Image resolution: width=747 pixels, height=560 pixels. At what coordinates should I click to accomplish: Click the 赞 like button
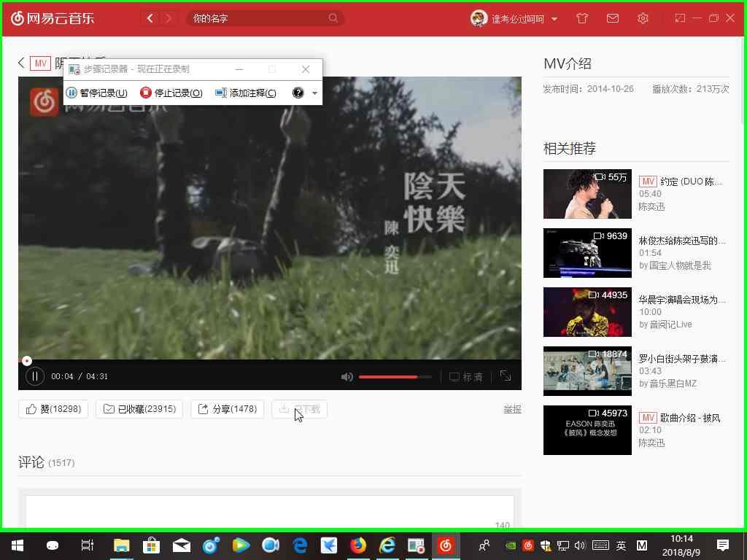tap(53, 409)
